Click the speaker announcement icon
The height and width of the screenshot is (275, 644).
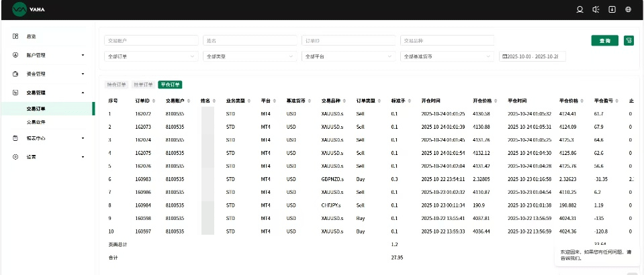coord(596,9)
